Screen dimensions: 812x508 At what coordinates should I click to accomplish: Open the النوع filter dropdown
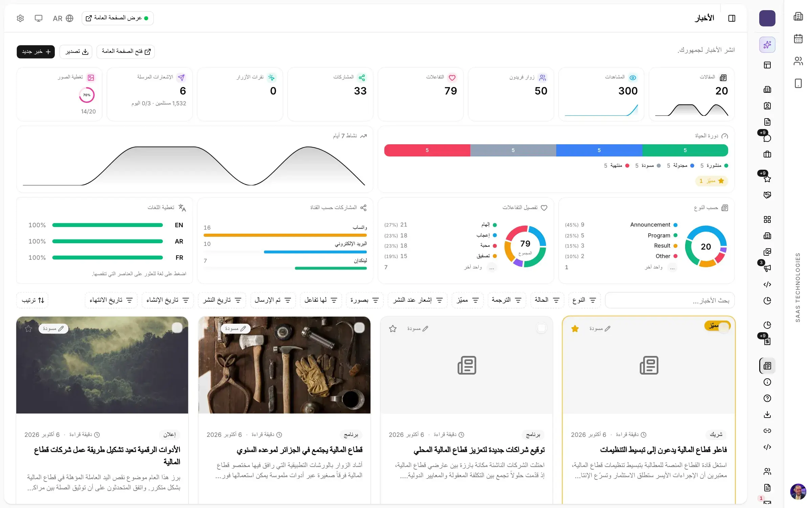[584, 300]
